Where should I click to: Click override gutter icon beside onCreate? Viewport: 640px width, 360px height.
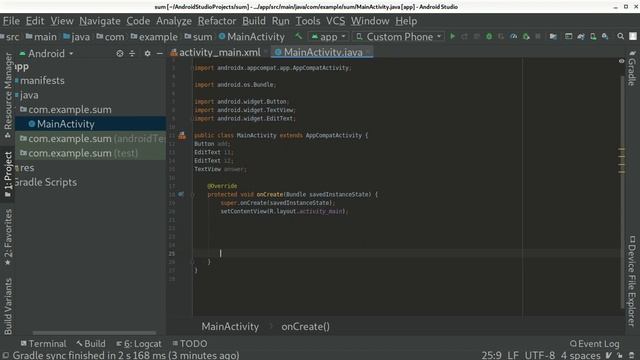tap(181, 194)
